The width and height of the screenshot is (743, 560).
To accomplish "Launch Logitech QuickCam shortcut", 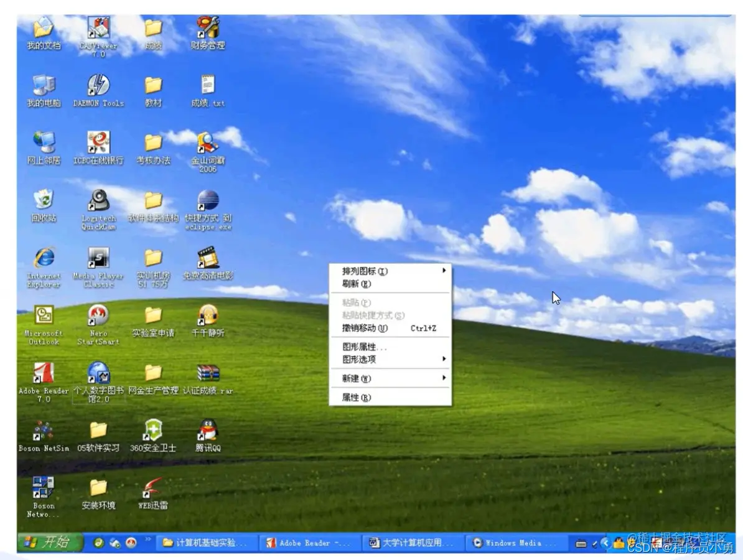I will (98, 210).
